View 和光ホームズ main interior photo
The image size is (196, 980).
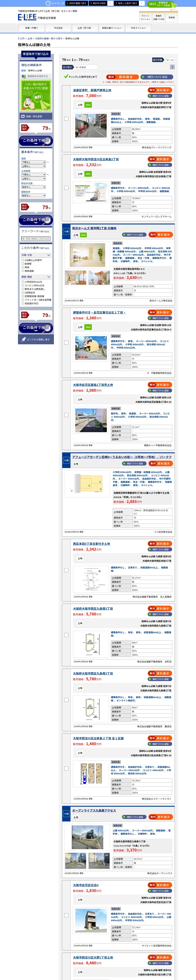pos(87,255)
